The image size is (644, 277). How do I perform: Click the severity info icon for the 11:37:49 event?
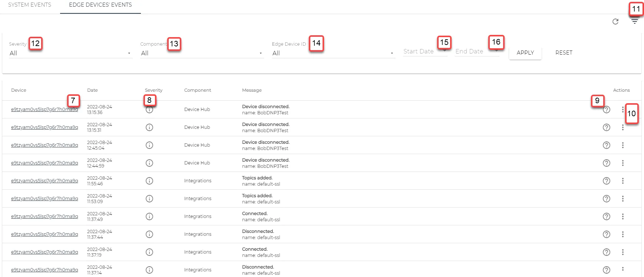149,216
